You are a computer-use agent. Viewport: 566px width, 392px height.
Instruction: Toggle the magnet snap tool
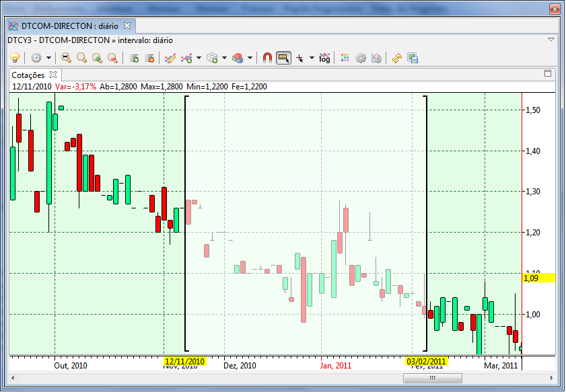pos(267,58)
